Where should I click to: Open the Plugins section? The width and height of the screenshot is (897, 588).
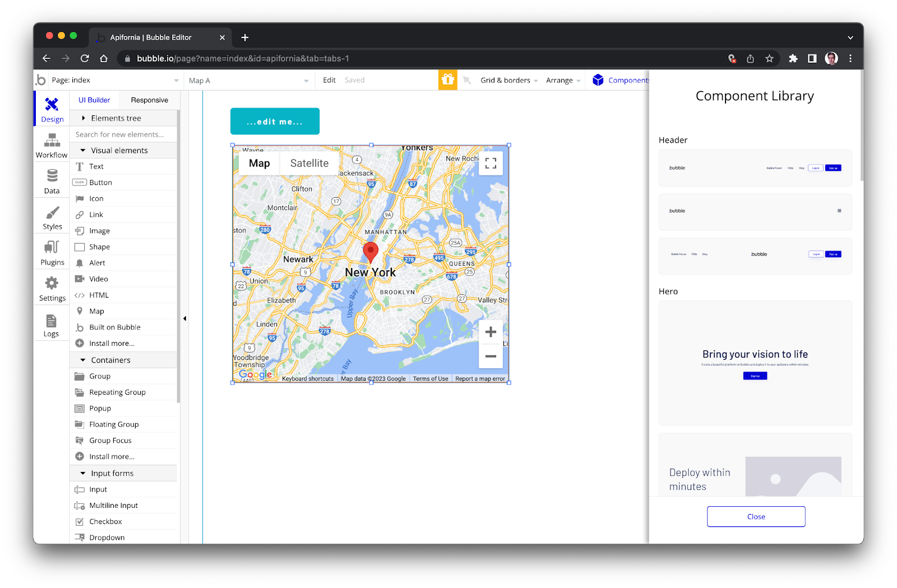(52, 253)
